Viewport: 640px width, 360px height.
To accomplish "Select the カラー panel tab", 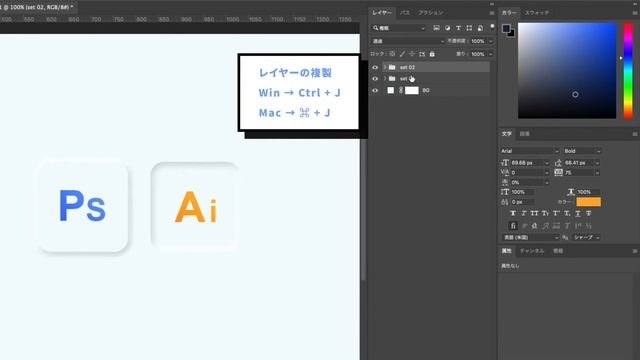I will [509, 13].
